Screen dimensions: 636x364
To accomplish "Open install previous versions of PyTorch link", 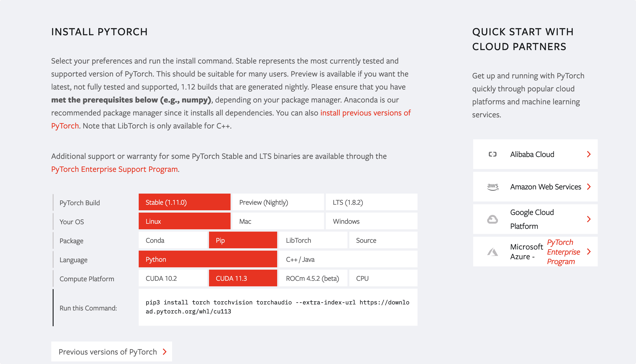I will click(x=231, y=119).
